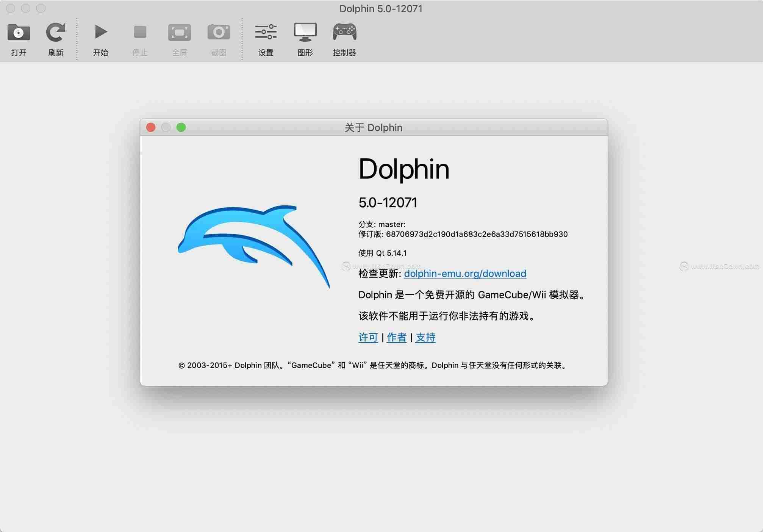Refresh the game list with 刷新
763x532 pixels.
coord(56,33)
